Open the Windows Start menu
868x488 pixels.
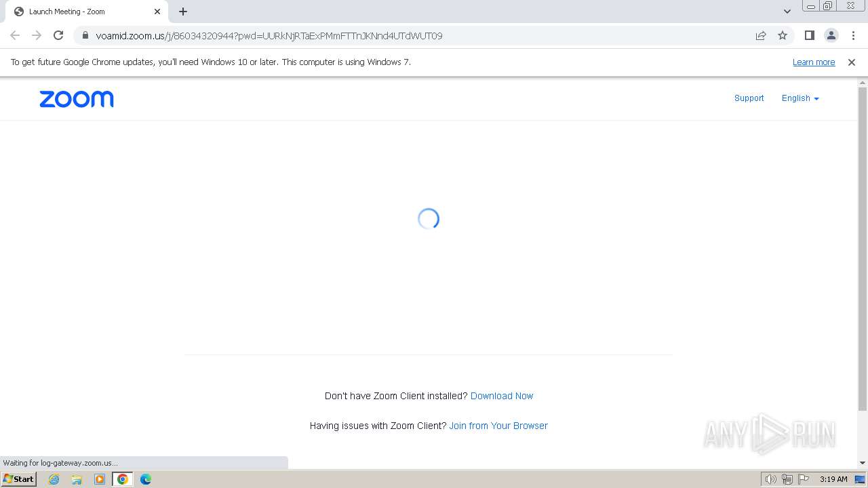tap(18, 479)
